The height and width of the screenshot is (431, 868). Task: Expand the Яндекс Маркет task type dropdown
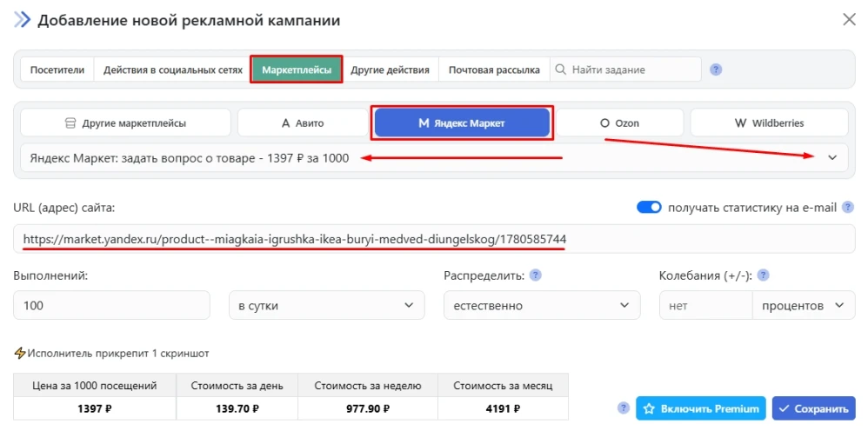click(x=434, y=157)
